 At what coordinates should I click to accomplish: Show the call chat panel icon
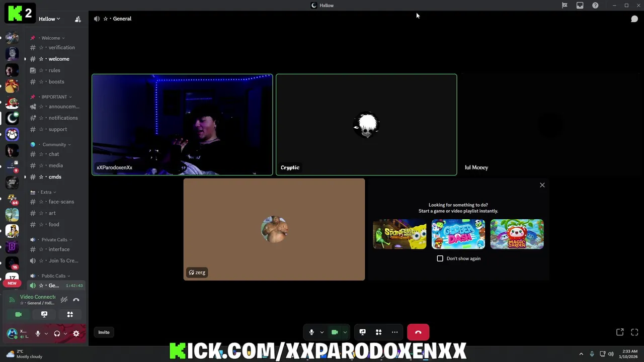[634, 19]
